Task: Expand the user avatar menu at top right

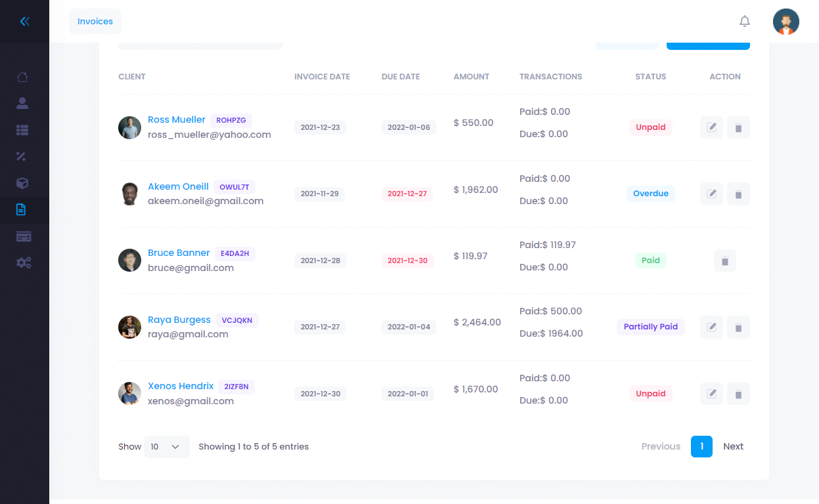Action: click(x=786, y=22)
